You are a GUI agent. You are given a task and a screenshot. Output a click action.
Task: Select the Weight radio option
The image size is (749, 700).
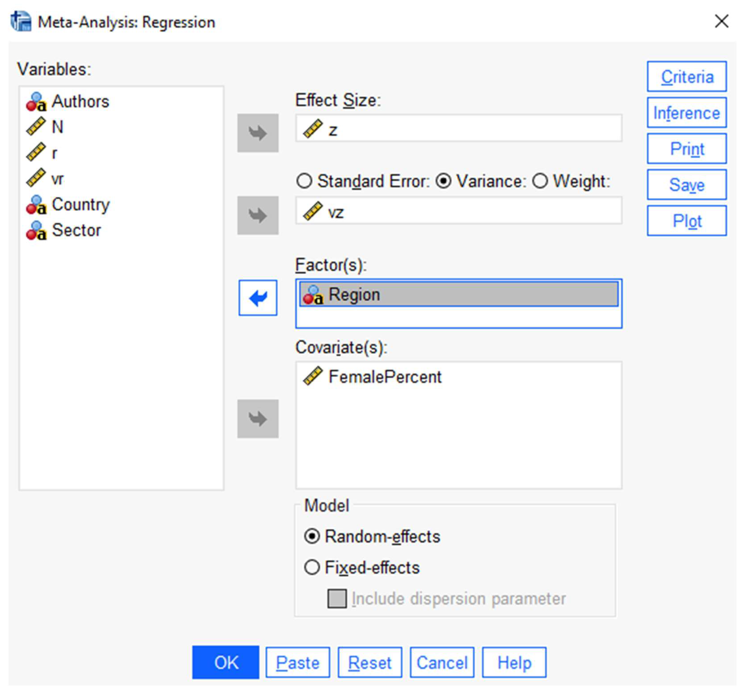[540, 181]
